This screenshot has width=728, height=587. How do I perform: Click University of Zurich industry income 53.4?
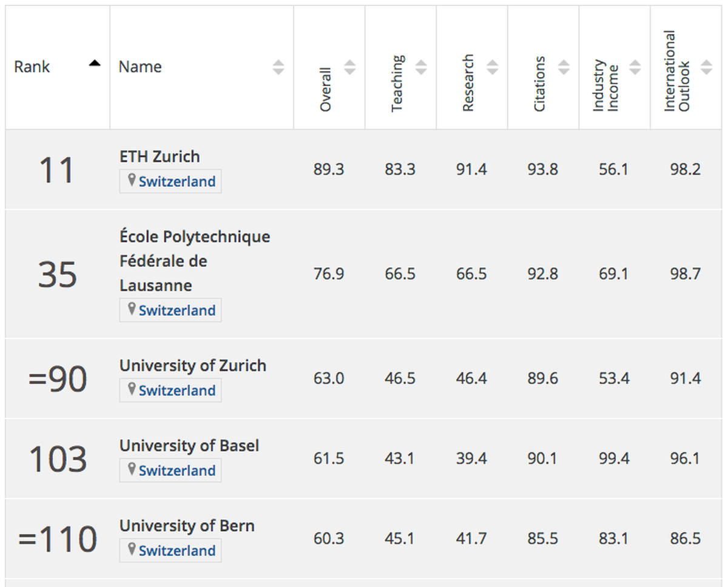click(x=614, y=379)
